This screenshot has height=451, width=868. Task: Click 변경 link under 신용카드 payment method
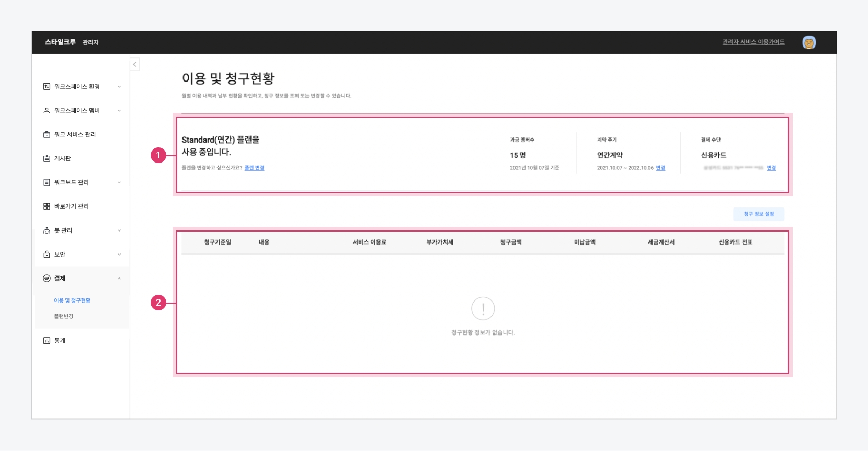click(771, 168)
